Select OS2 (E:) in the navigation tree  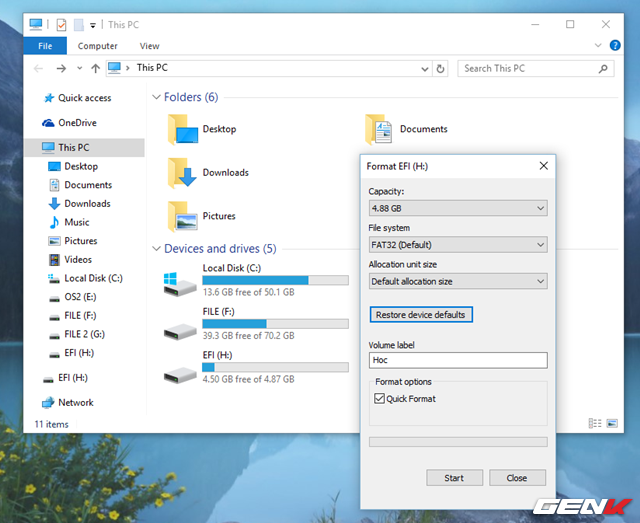[73, 297]
